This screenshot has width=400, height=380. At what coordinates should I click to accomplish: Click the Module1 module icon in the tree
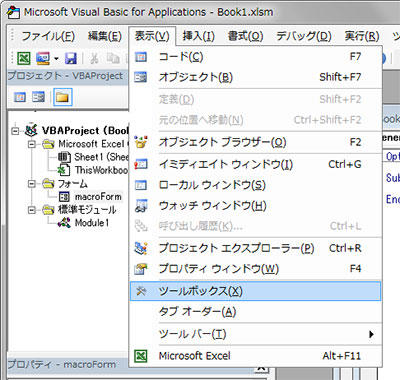click(x=64, y=223)
